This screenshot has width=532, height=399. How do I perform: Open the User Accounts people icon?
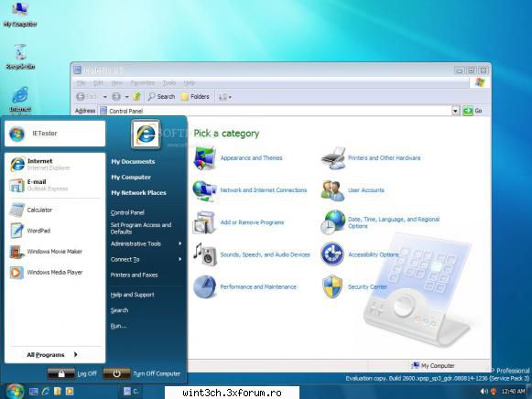click(332, 190)
